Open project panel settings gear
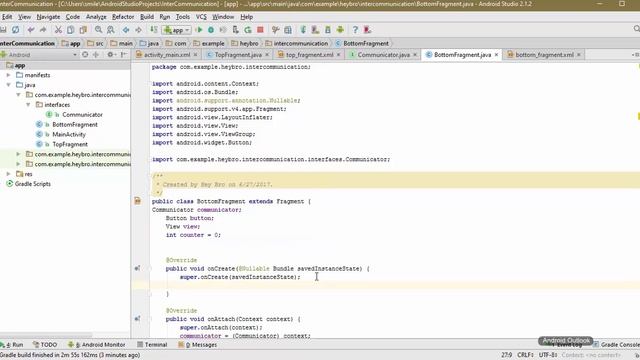640x360 pixels. click(x=110, y=55)
